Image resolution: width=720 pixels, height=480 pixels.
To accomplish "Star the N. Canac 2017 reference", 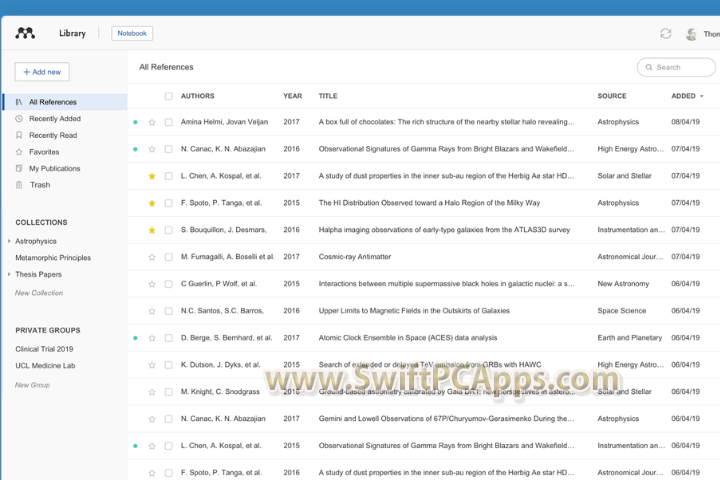I will coord(152,419).
